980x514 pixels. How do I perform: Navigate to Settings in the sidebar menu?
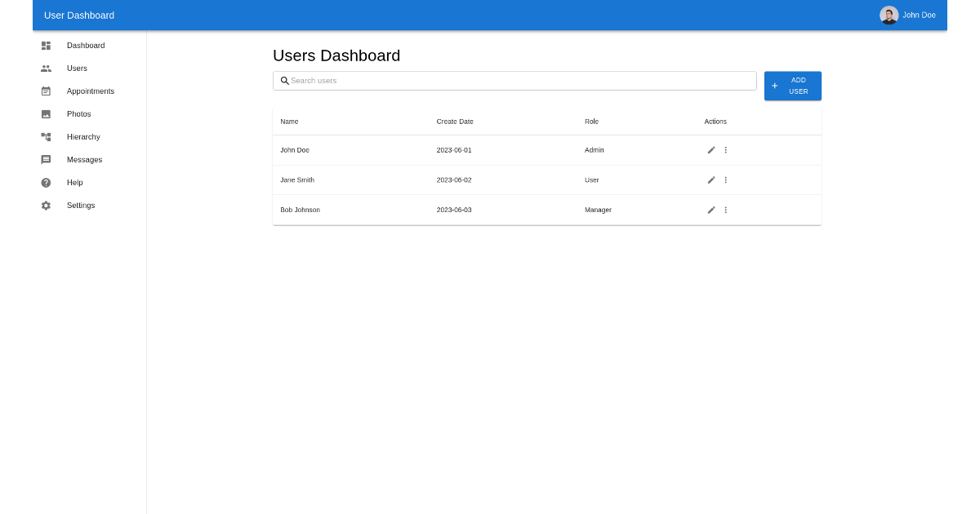point(80,206)
